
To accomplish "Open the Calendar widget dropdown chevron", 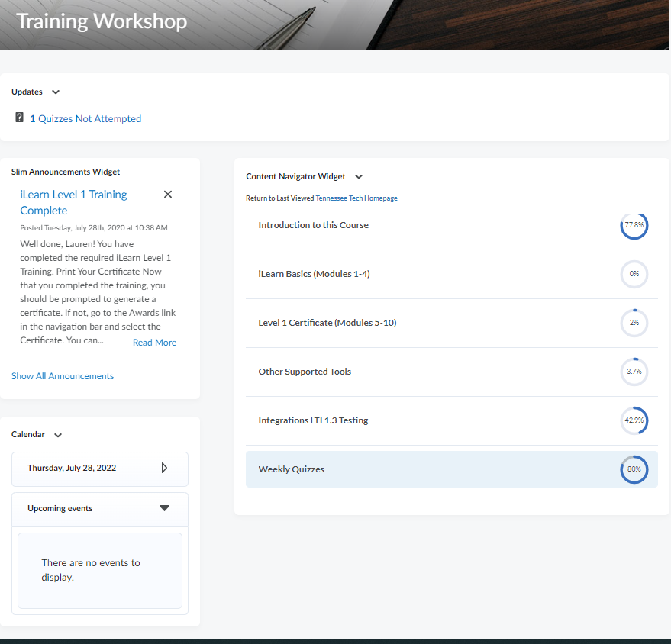I will click(58, 435).
